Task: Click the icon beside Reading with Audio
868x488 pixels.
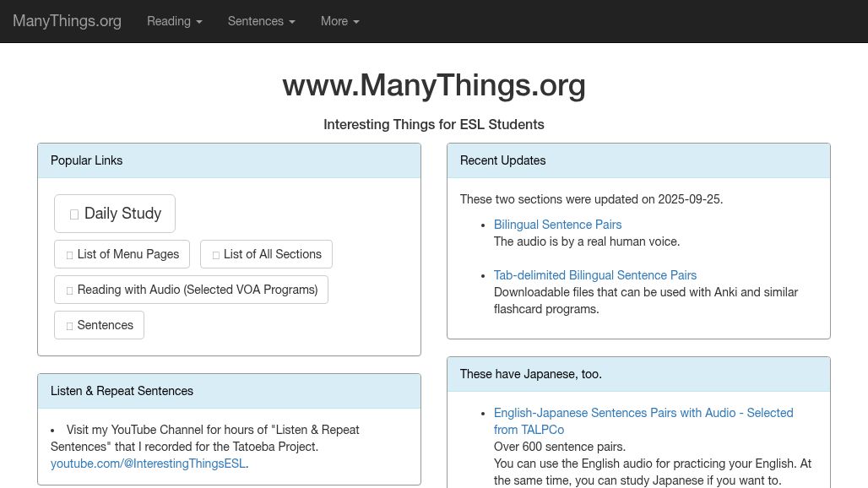Action: [70, 290]
